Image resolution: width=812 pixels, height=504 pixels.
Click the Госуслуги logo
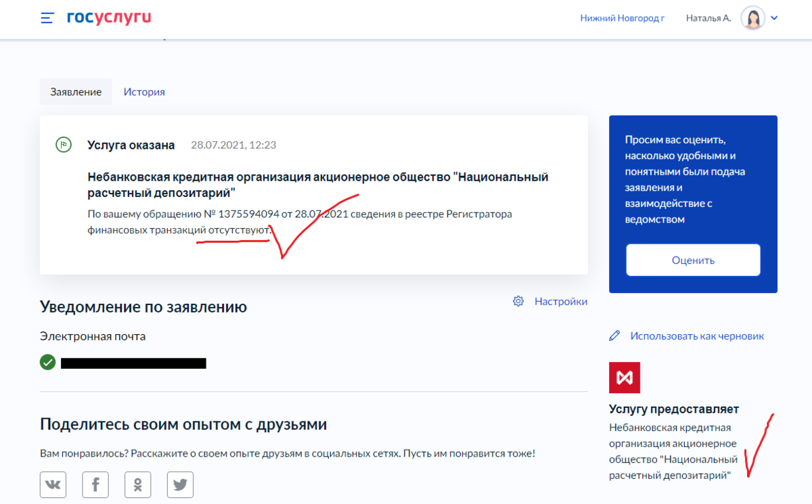(109, 18)
